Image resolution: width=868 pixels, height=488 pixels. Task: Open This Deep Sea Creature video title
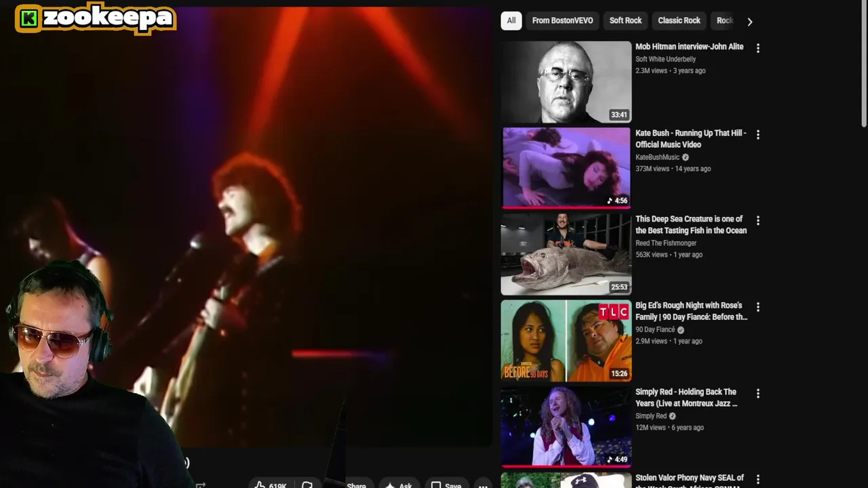click(x=691, y=225)
